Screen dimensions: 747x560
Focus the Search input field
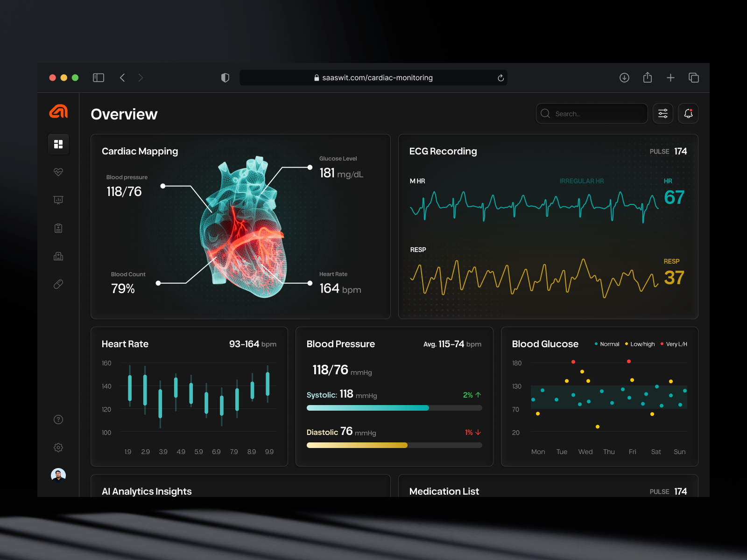click(x=592, y=113)
